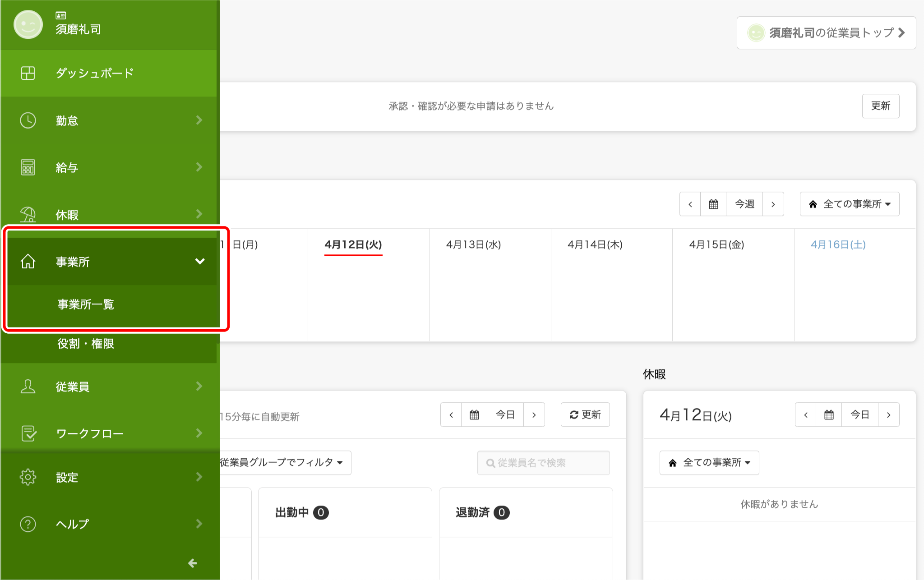924x580 pixels.
Task: Collapse the sidebar using the arrow icon
Action: 193,563
